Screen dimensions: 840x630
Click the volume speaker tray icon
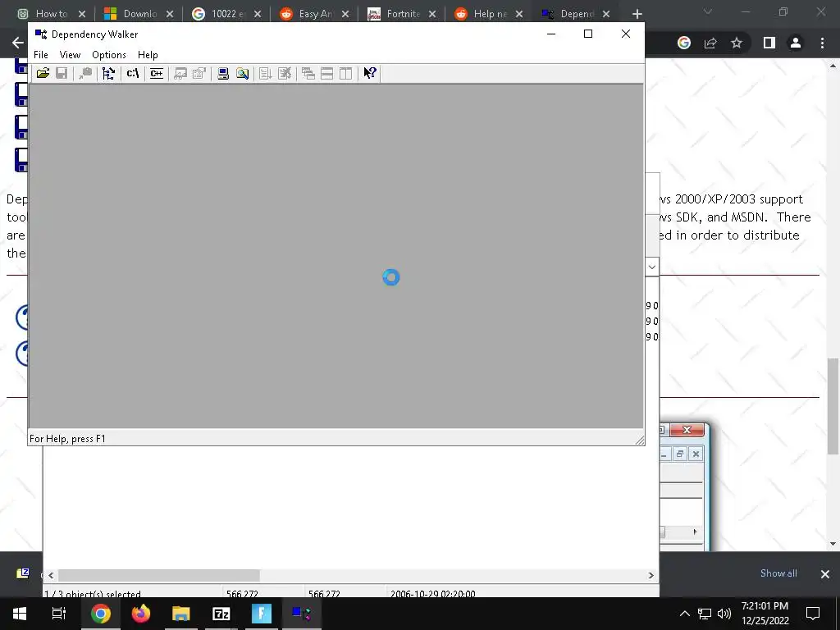pyautogui.click(x=724, y=614)
